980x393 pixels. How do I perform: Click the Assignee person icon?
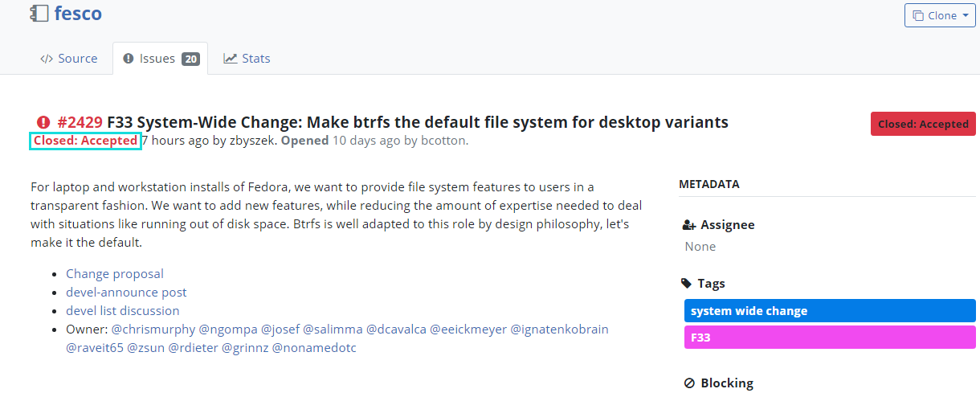(x=688, y=226)
